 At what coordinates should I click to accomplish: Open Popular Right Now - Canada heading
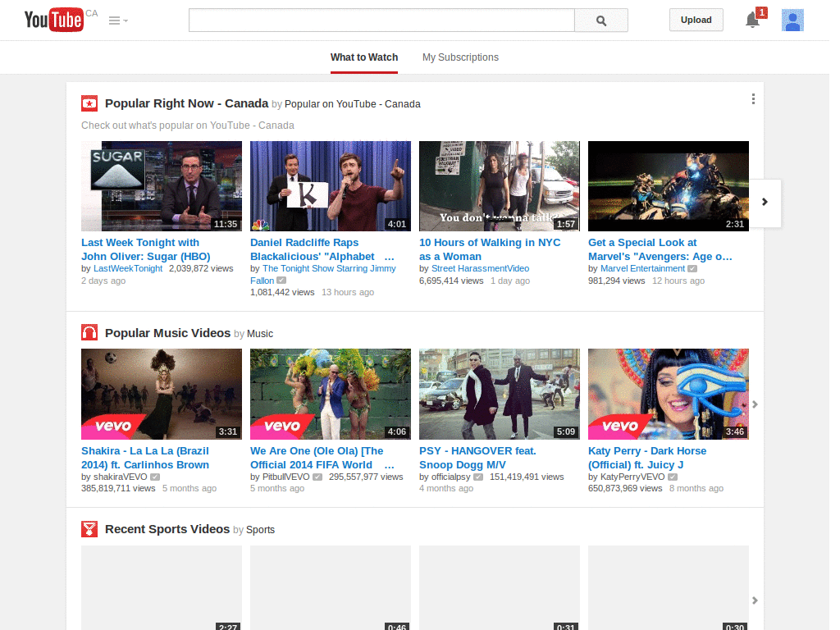pos(186,103)
